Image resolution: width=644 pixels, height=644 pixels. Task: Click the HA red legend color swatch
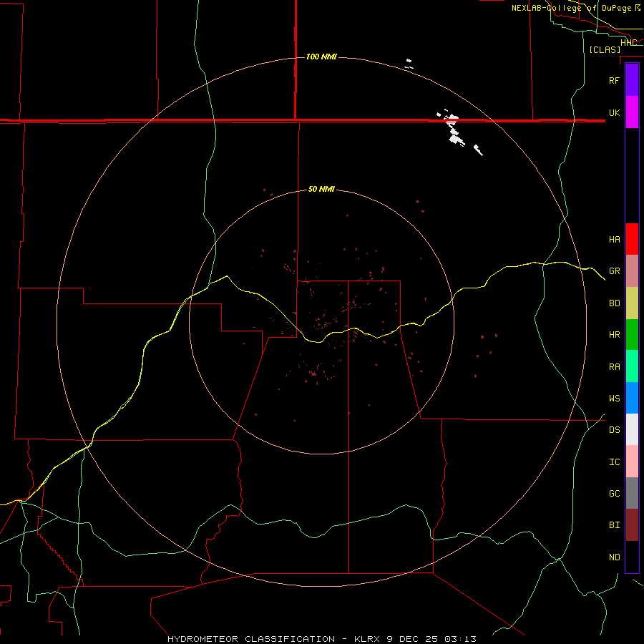click(x=632, y=239)
